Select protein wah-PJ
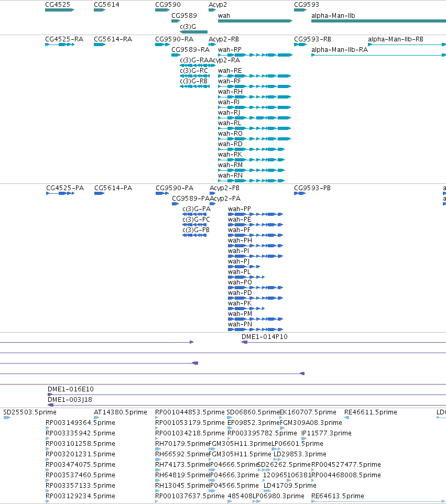 tap(244, 267)
